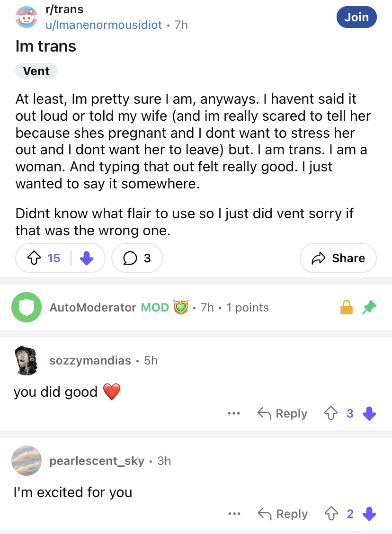392x534 pixels.
Task: Open the post comments bubble icon
Action: click(130, 258)
